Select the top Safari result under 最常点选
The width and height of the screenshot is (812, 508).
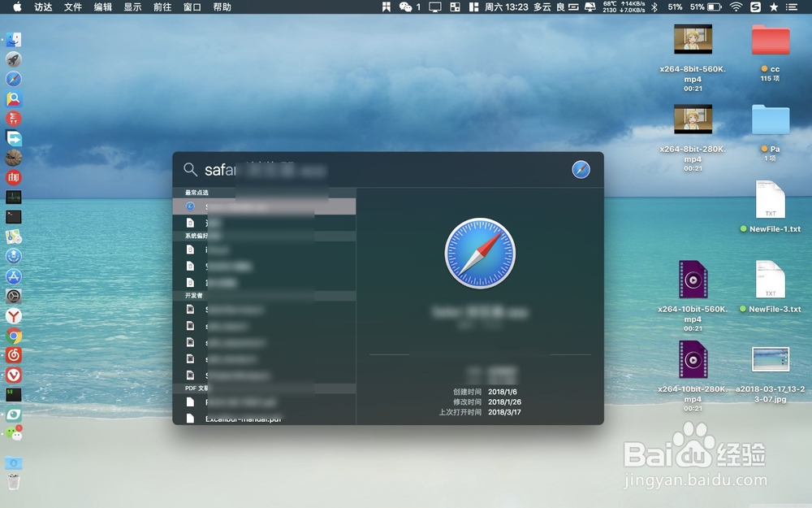click(x=264, y=206)
